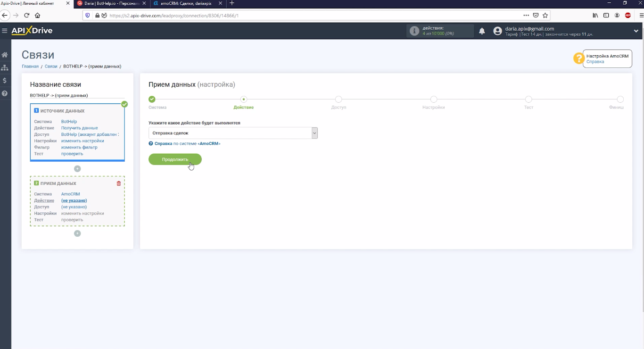Click the AmoCRM system link
The height and width of the screenshot is (349, 644).
click(71, 194)
